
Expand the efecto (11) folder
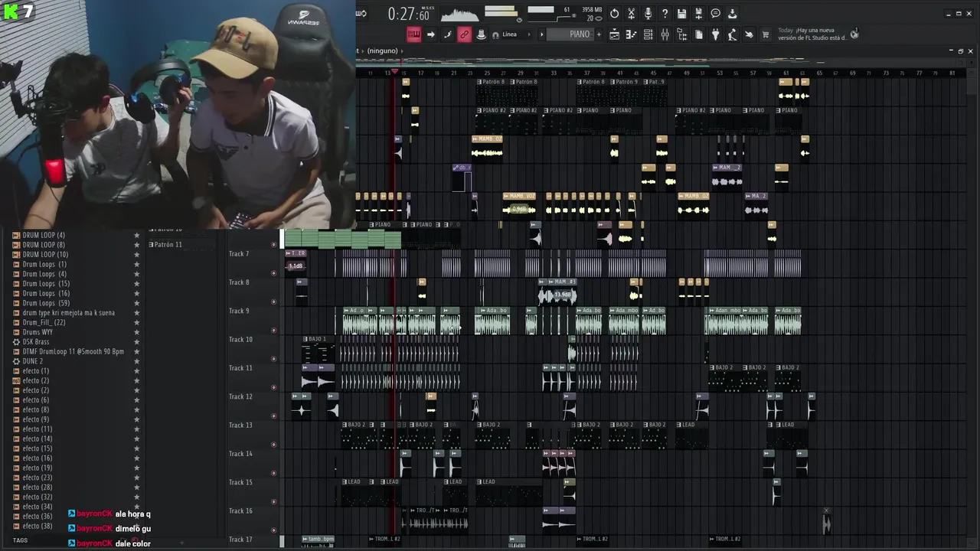point(37,429)
